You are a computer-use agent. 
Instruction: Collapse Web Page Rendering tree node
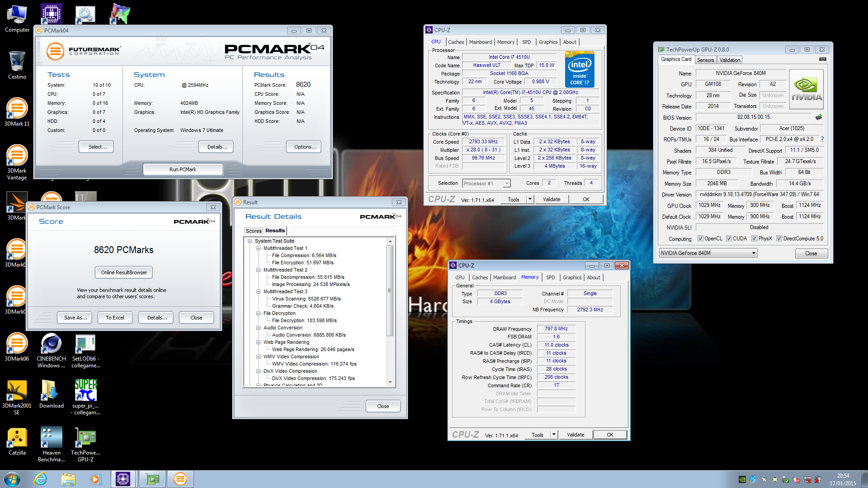[259, 342]
